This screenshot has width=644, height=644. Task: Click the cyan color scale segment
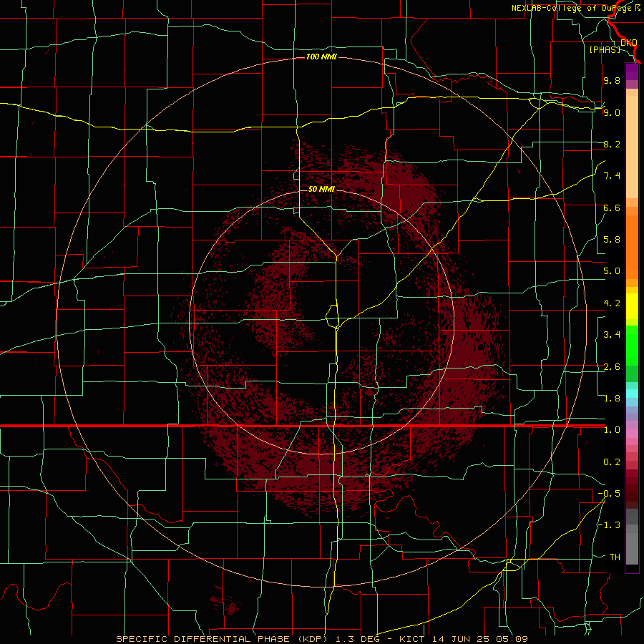pyautogui.click(x=632, y=394)
